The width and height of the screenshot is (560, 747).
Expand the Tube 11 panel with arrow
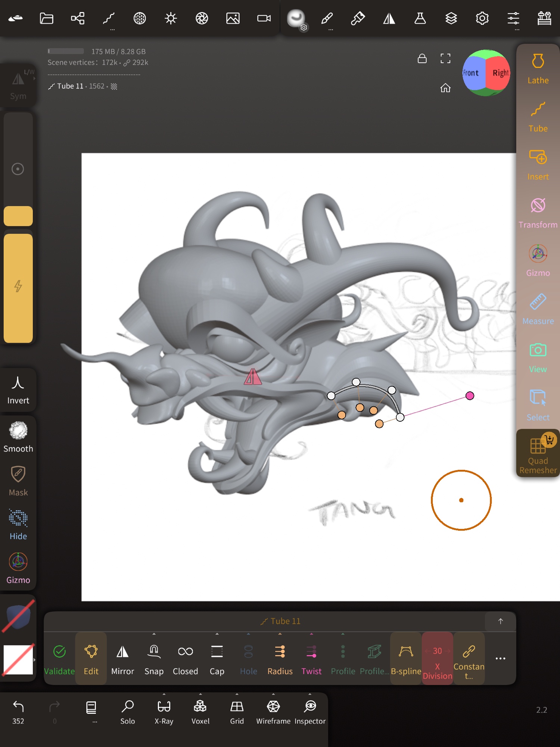coord(500,621)
